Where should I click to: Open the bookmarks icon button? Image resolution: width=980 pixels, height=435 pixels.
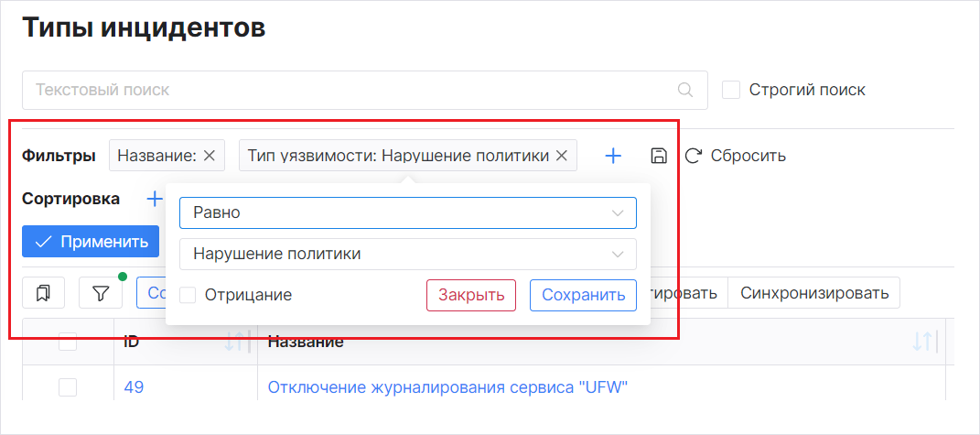coord(43,293)
